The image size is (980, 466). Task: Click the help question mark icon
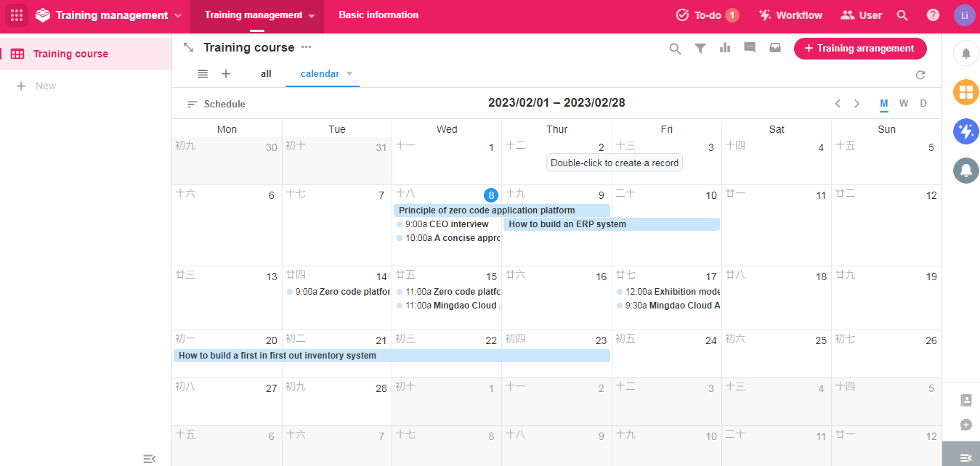pos(933,15)
